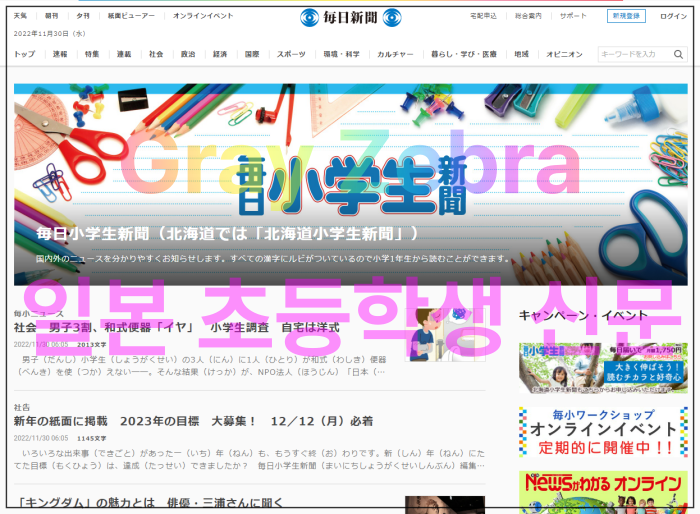This screenshot has height=514, width=700.
Task: Select the 速報 navigation item
Action: pos(60,54)
